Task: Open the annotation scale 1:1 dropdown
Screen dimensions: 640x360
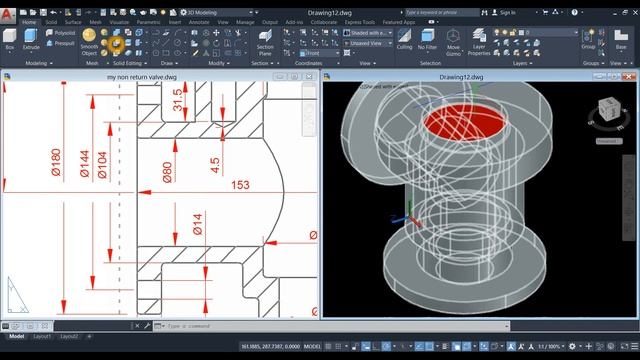Action: click(551, 347)
